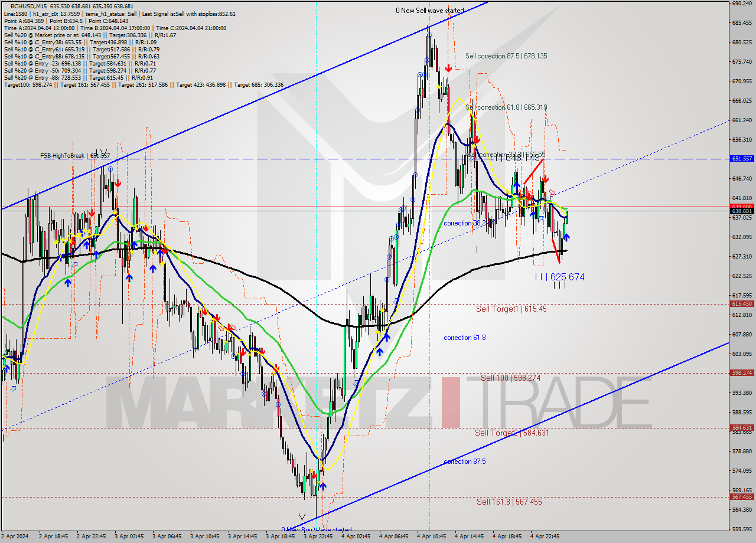The height and width of the screenshot is (543, 756).
Task: Click the red 615.450 price tag
Action: (x=742, y=304)
